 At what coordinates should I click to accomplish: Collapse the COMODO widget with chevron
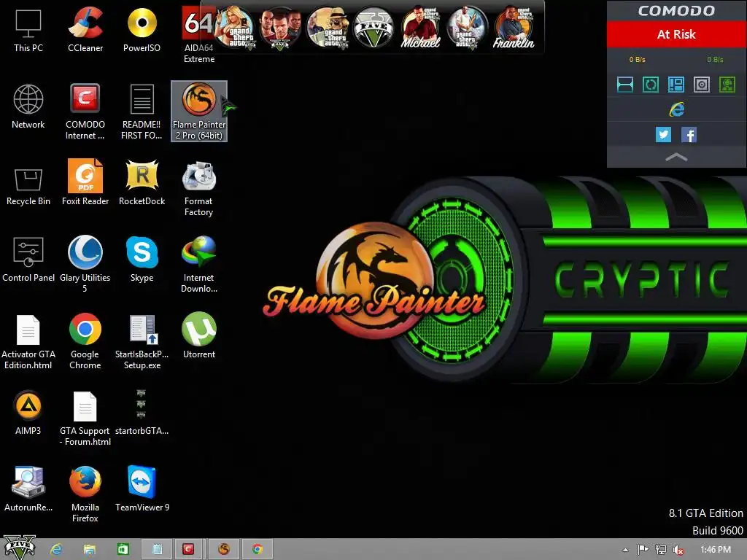coord(676,157)
